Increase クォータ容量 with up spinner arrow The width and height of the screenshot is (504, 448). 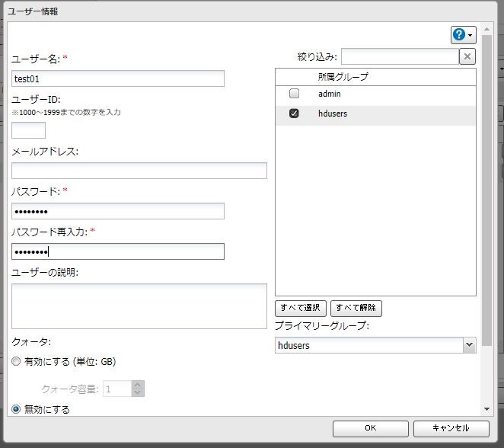tap(138, 385)
